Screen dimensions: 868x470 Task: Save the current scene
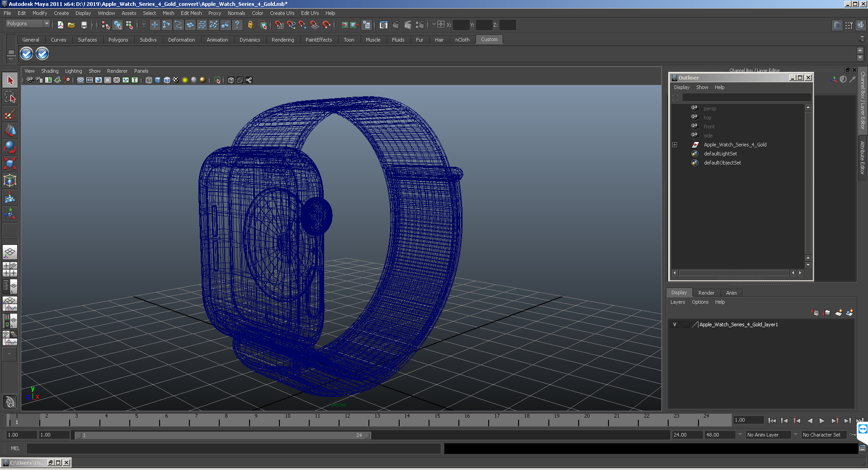pyautogui.click(x=84, y=25)
